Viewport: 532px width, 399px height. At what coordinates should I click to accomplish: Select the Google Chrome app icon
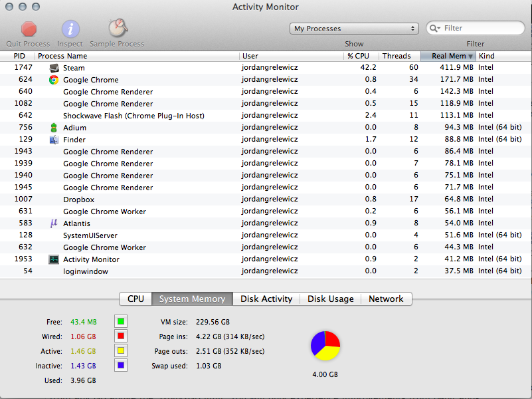54,80
